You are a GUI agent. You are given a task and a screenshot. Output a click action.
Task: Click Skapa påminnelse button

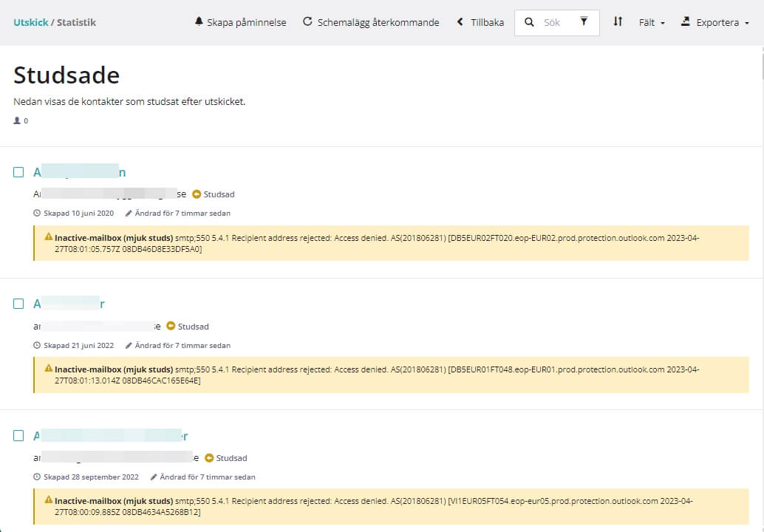point(240,22)
